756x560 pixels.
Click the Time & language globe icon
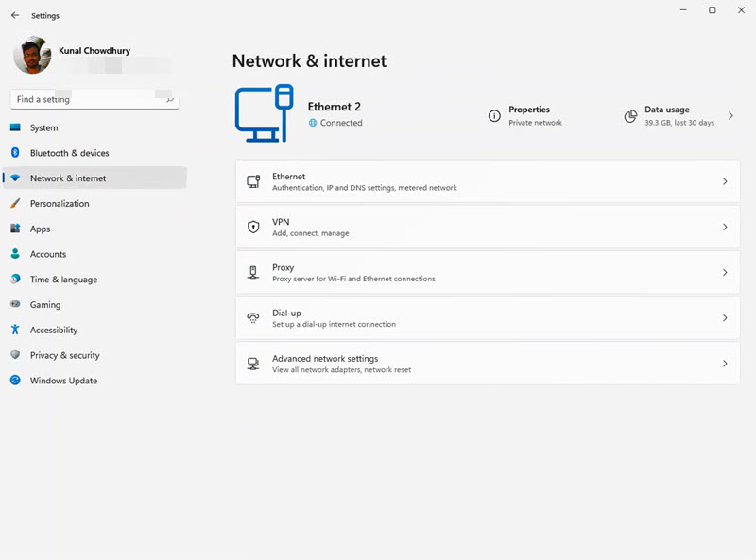pos(15,279)
